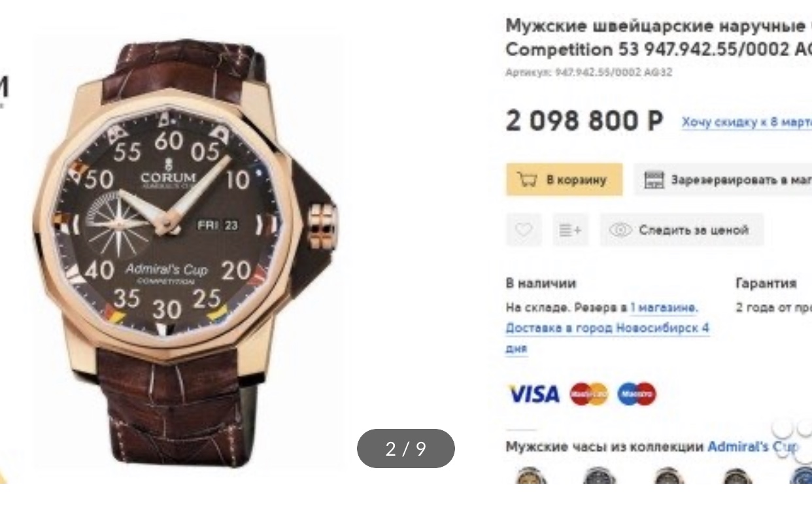Screen dimensions: 812x508
Task: Click the Visa payment logo
Action: 533,394
